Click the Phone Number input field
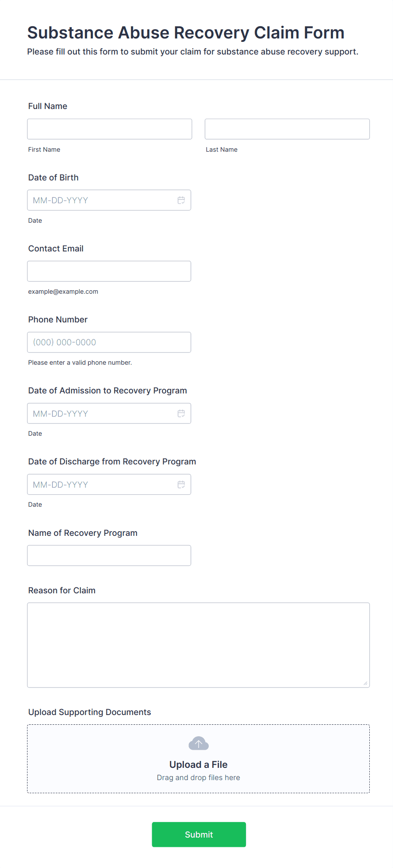Viewport: 393px width, 868px height. pos(109,342)
